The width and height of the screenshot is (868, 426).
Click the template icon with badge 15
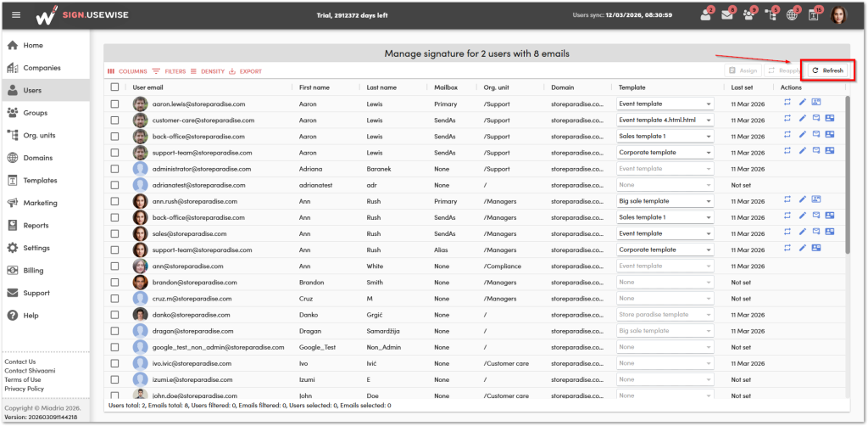814,14
